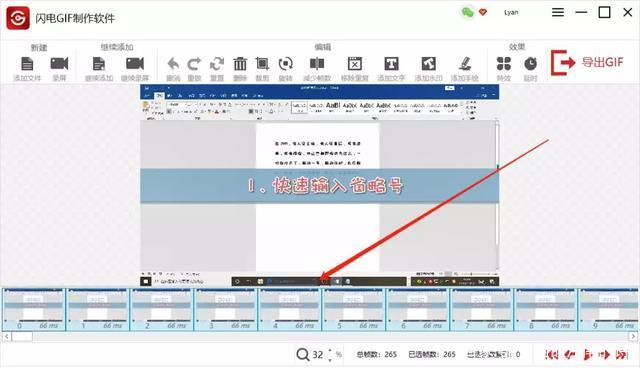Click the 继续录屏 (continue recording) camera icon
The width and height of the screenshot is (640, 368).
135,64
